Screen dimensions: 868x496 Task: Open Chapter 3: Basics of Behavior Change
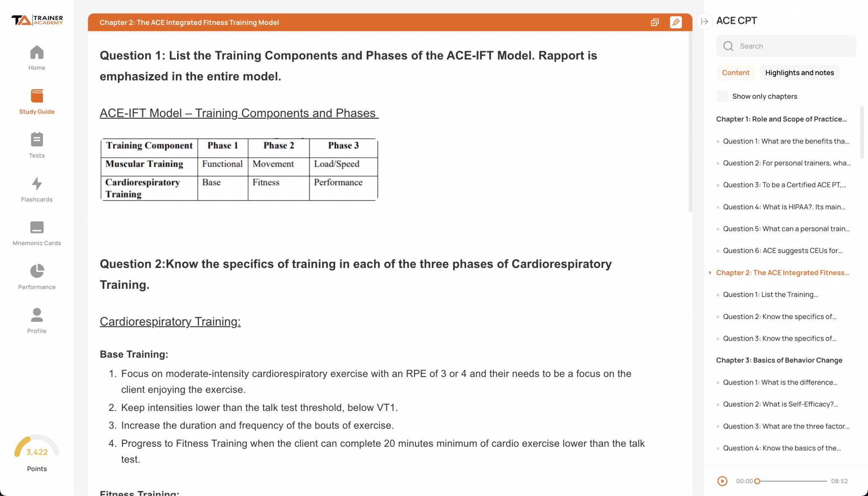click(779, 360)
